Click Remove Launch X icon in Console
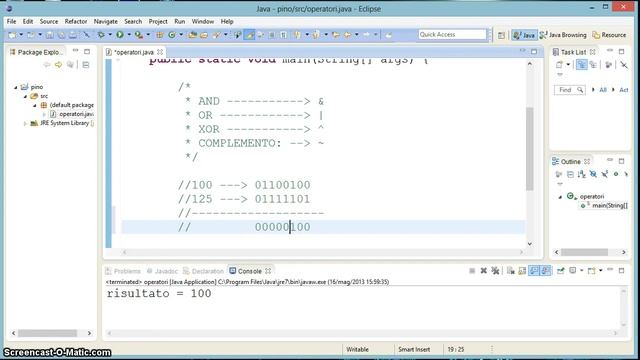Viewport: 640px width, 360px height. click(484, 271)
